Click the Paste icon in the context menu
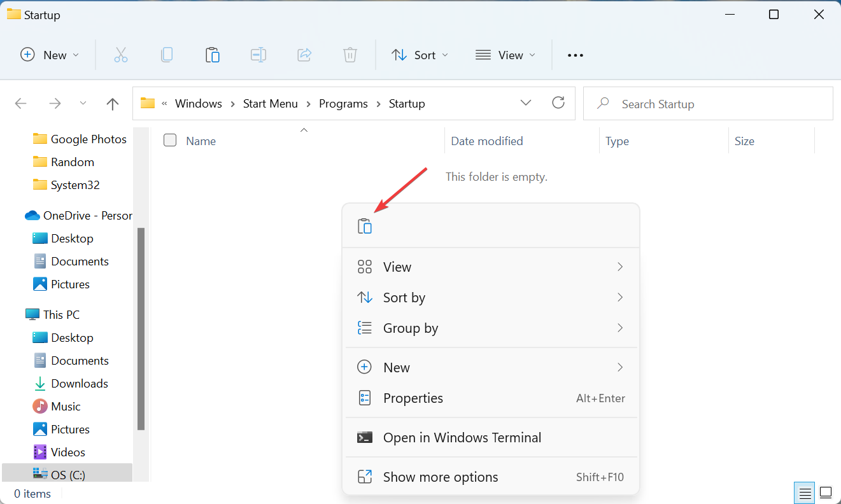The height and width of the screenshot is (504, 841). tap(364, 226)
